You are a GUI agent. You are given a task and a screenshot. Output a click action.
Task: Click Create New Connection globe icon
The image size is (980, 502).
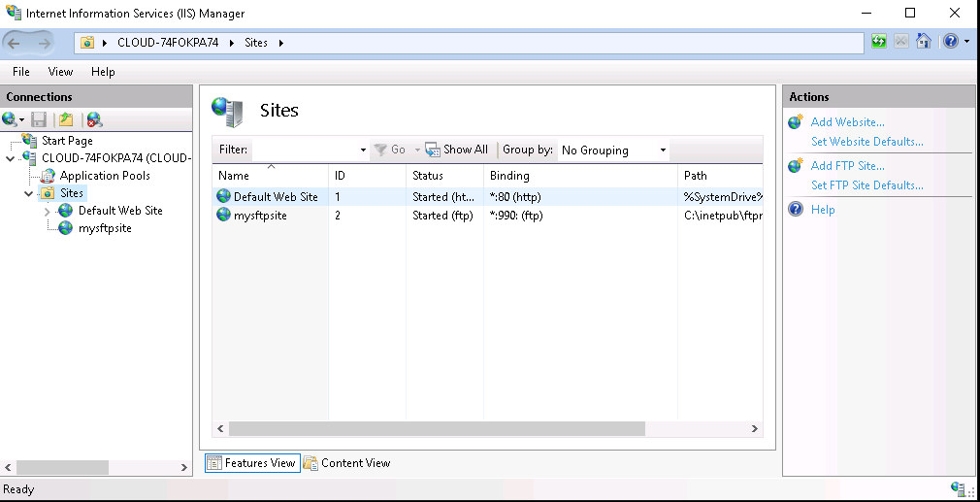(10, 119)
